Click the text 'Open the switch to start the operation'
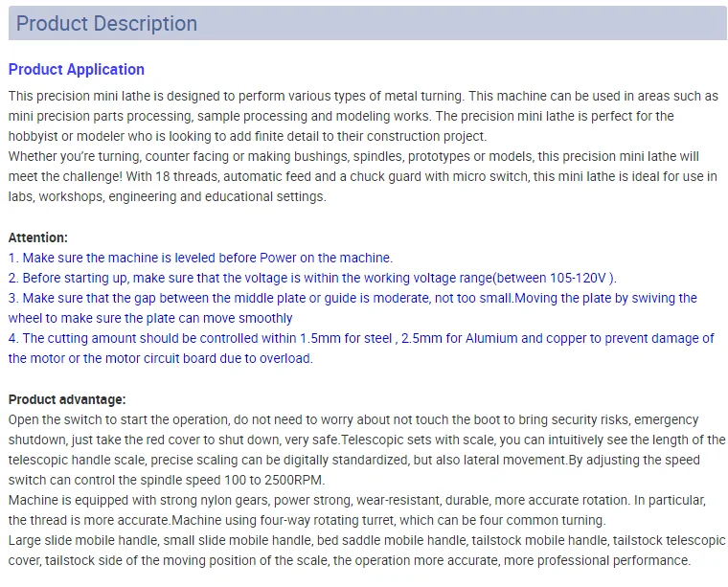 (119, 419)
